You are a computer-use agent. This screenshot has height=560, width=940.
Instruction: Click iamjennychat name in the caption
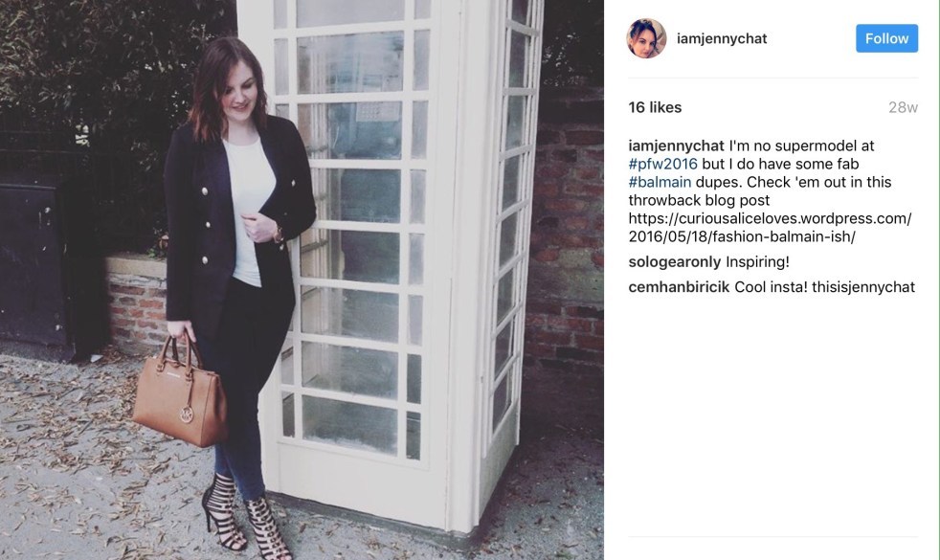pos(676,146)
